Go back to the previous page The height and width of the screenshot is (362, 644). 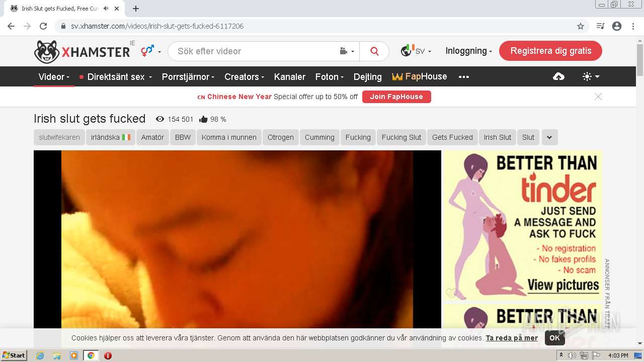click(x=11, y=26)
